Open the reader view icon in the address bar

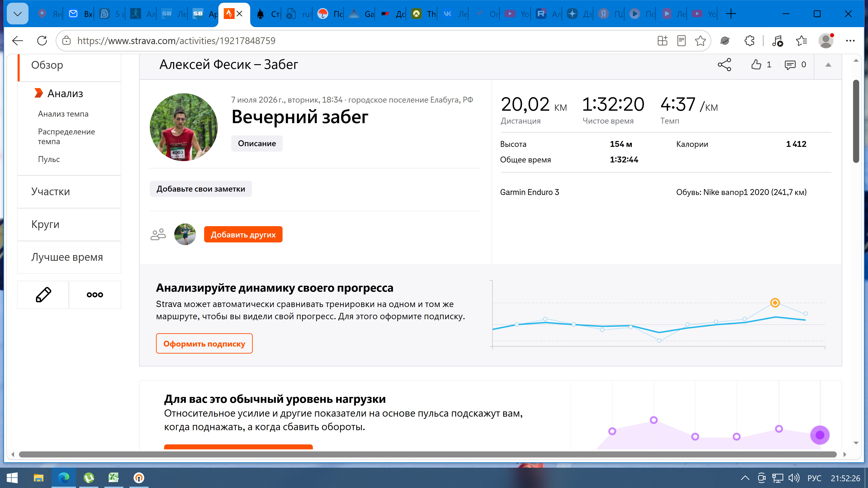tap(681, 41)
